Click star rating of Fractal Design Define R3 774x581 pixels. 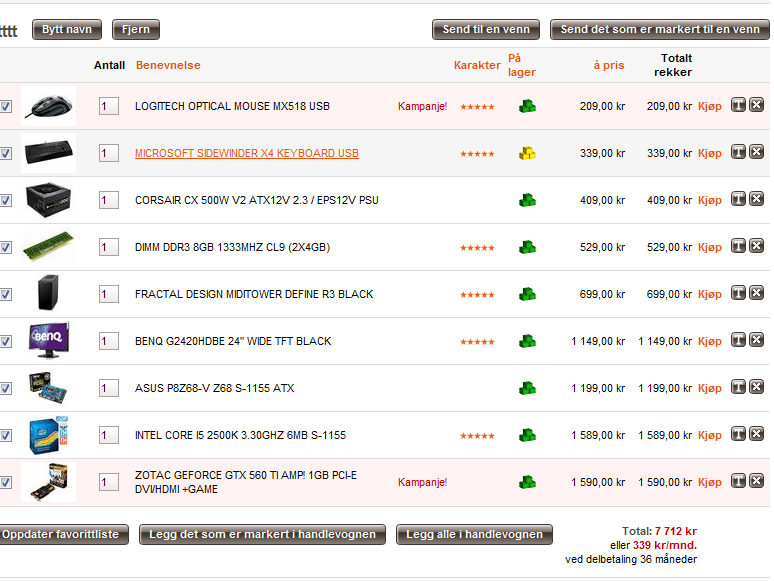477,295
